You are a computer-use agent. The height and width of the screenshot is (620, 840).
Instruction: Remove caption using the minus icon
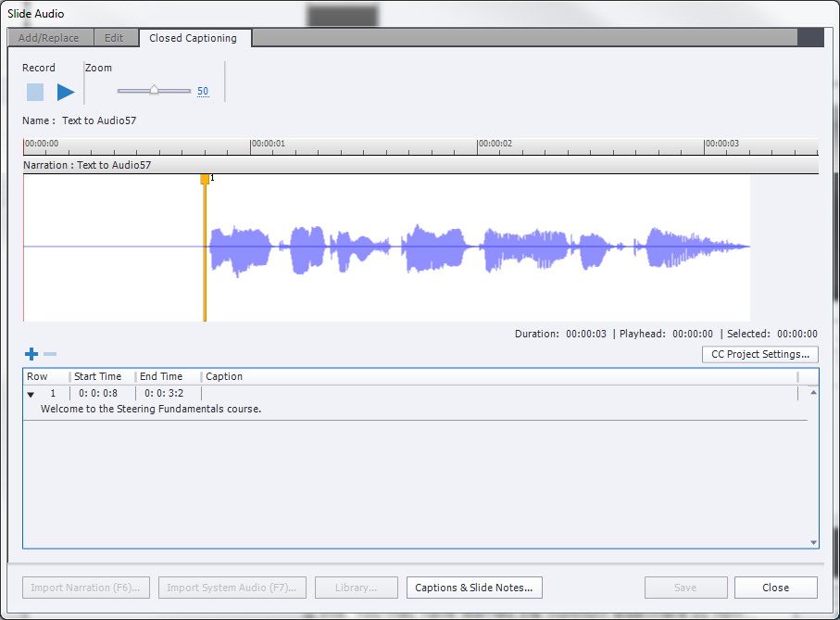pos(50,354)
